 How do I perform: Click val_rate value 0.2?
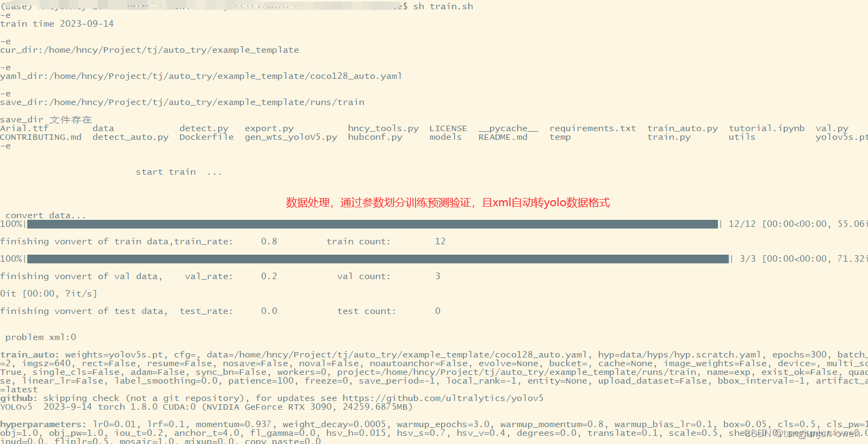(269, 276)
